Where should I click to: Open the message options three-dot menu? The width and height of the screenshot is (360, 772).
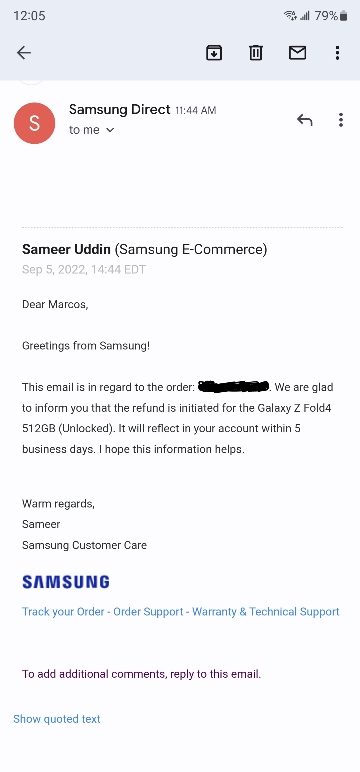tap(341, 120)
